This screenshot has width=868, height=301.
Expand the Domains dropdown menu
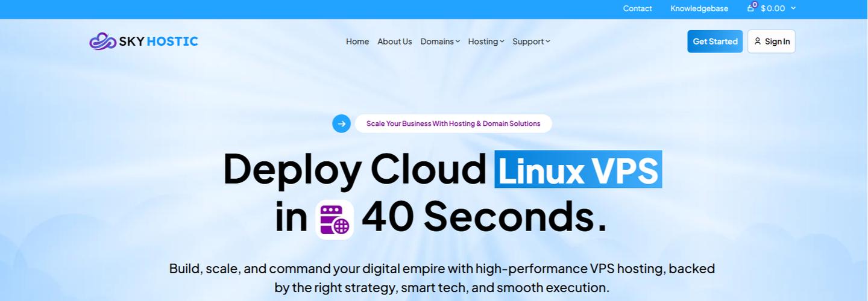[440, 41]
